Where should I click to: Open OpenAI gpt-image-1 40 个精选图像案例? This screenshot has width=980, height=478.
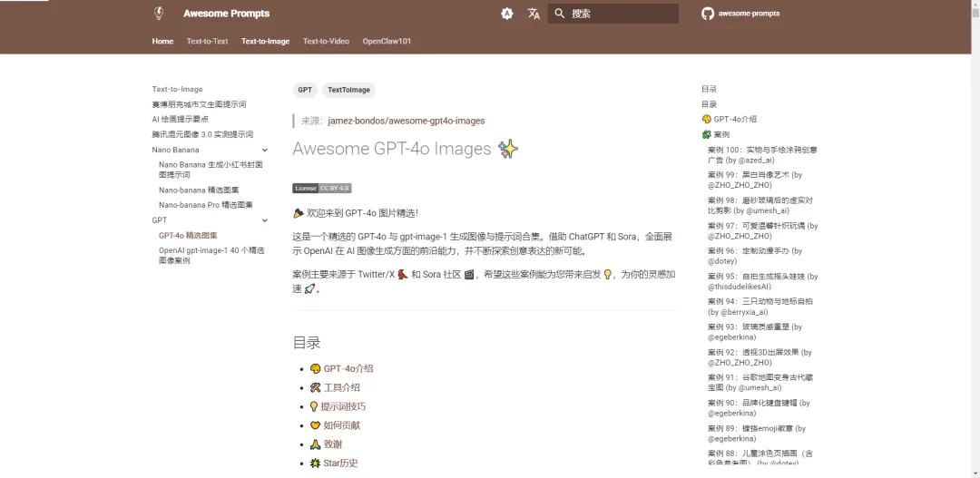[211, 256]
